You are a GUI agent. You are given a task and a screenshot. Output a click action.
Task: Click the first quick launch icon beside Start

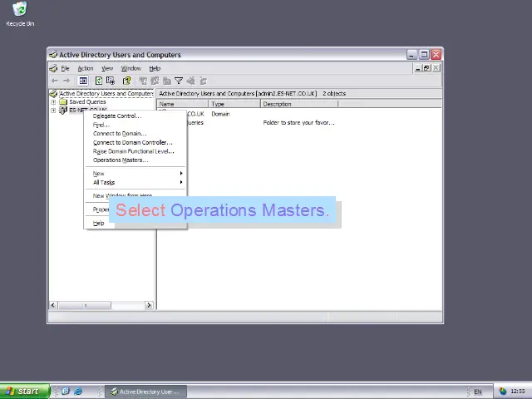click(66, 392)
